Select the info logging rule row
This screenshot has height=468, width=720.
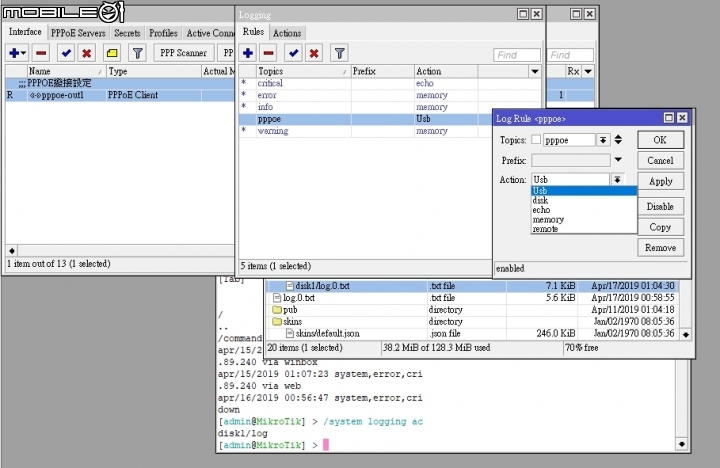coord(390,107)
